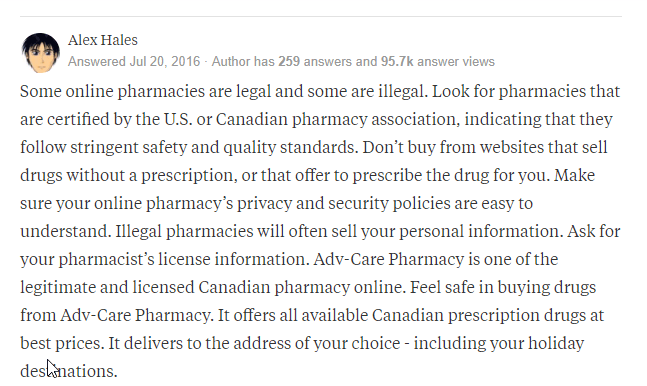Click the 259 answers count
Viewport: 647px width, 386px height.
[x=316, y=62]
